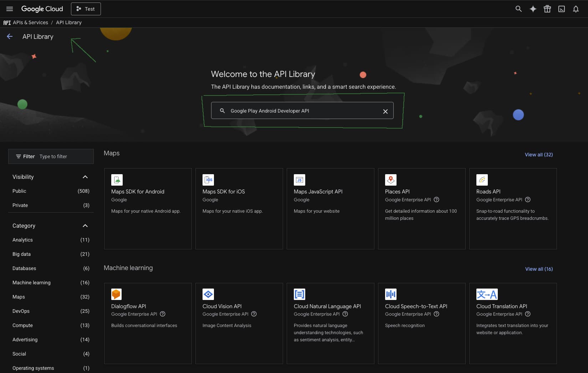Click help icon on Speech-to-Text card
Screen dimensions: 588x373
[x=436, y=314]
